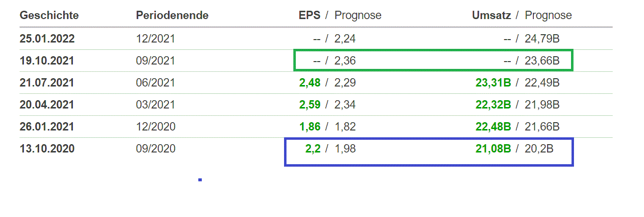Click the revenue figure 21,08B

(x=493, y=149)
